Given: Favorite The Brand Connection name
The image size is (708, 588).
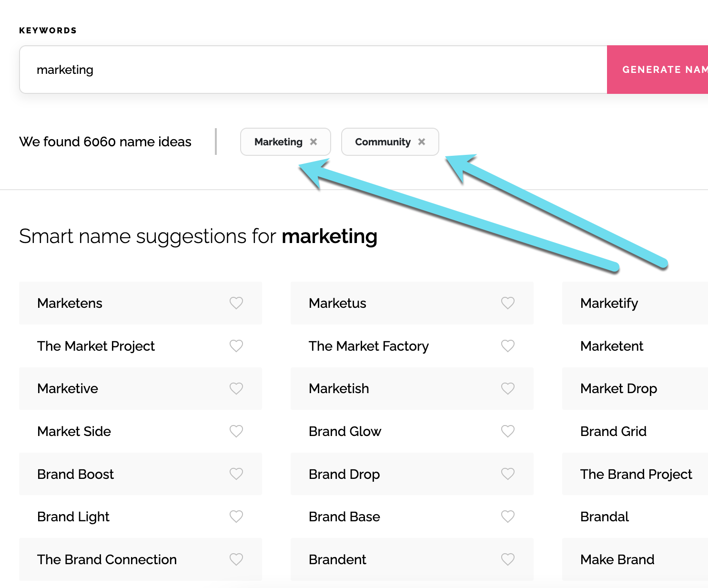Looking at the screenshot, I should coord(236,559).
